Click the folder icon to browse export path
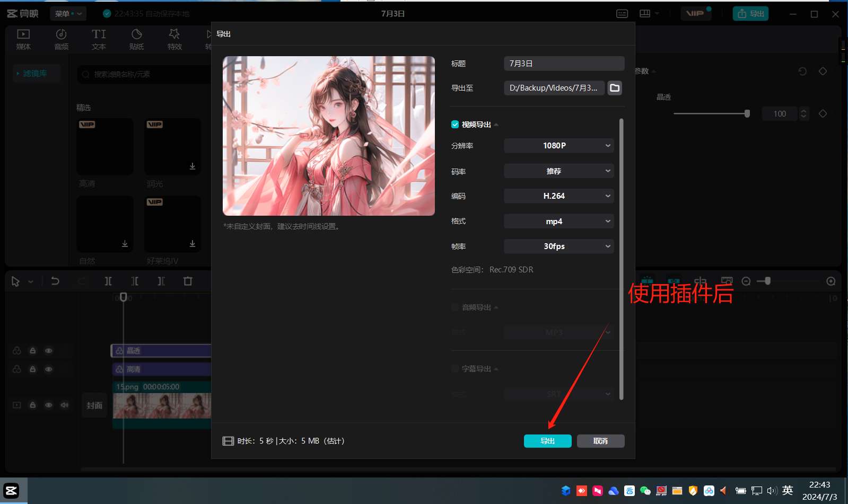 pyautogui.click(x=615, y=88)
